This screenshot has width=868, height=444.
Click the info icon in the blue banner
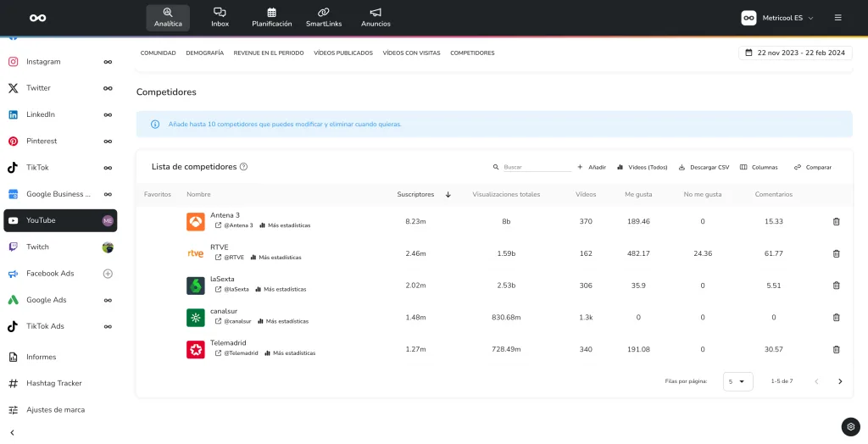[x=155, y=124]
